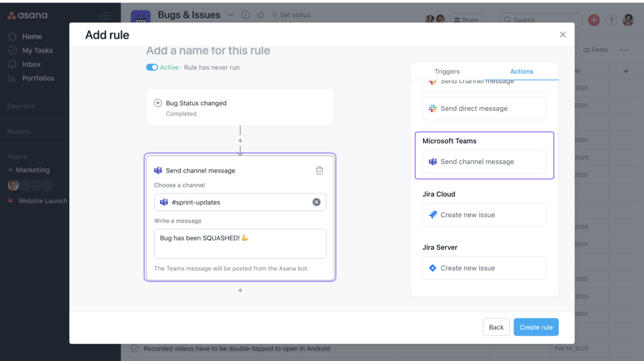Click the Share button in background
This screenshot has width=644, height=361.
point(466,20)
